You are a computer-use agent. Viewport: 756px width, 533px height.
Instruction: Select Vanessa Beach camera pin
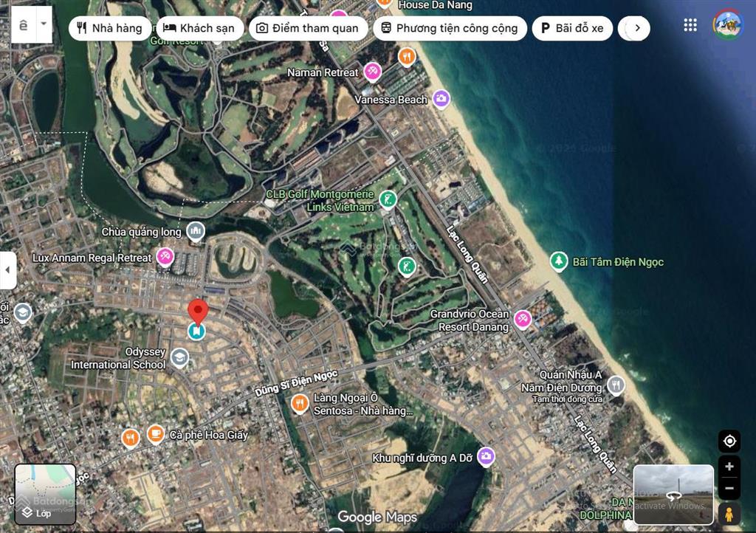point(441,99)
